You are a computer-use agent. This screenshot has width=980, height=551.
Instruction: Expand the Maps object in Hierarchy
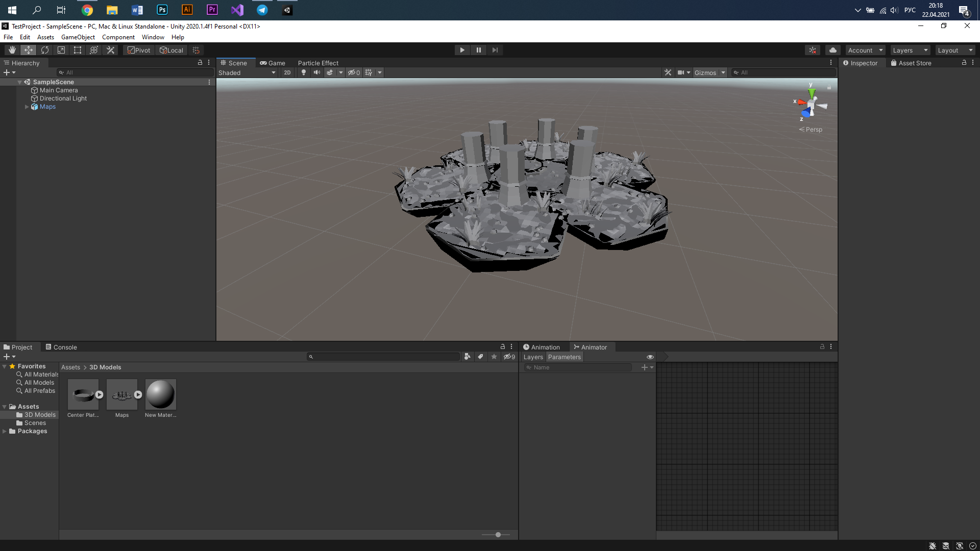pyautogui.click(x=27, y=107)
